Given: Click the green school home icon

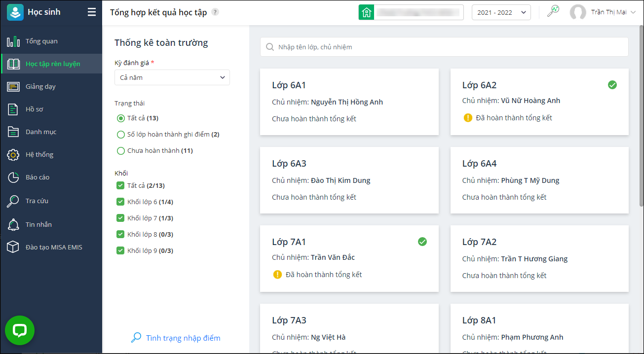Looking at the screenshot, I should pyautogui.click(x=366, y=12).
